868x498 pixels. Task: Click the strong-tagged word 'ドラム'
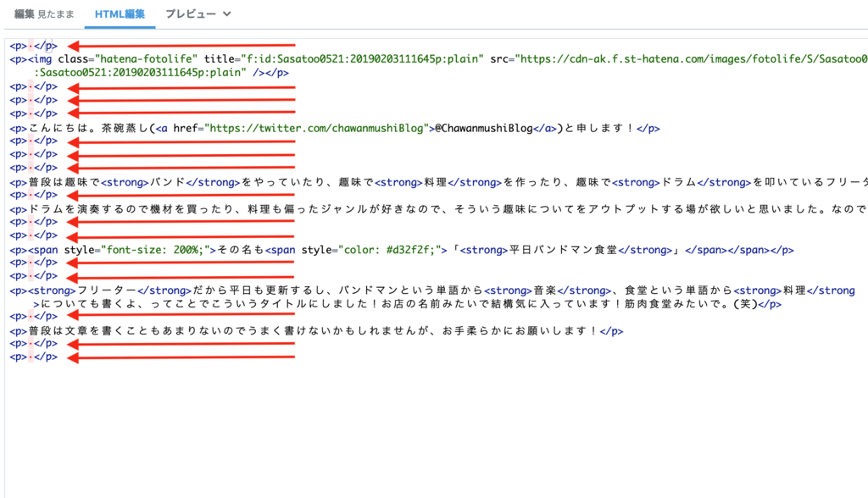(x=678, y=183)
